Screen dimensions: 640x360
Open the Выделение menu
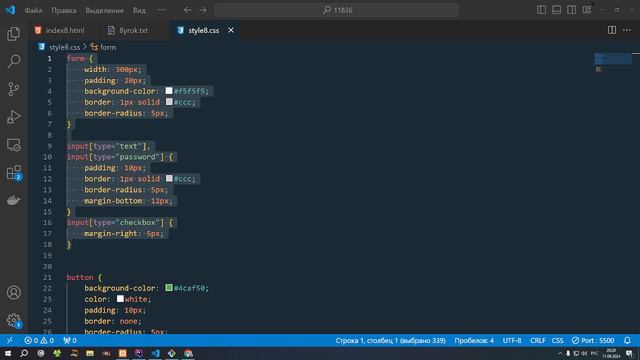[104, 10]
